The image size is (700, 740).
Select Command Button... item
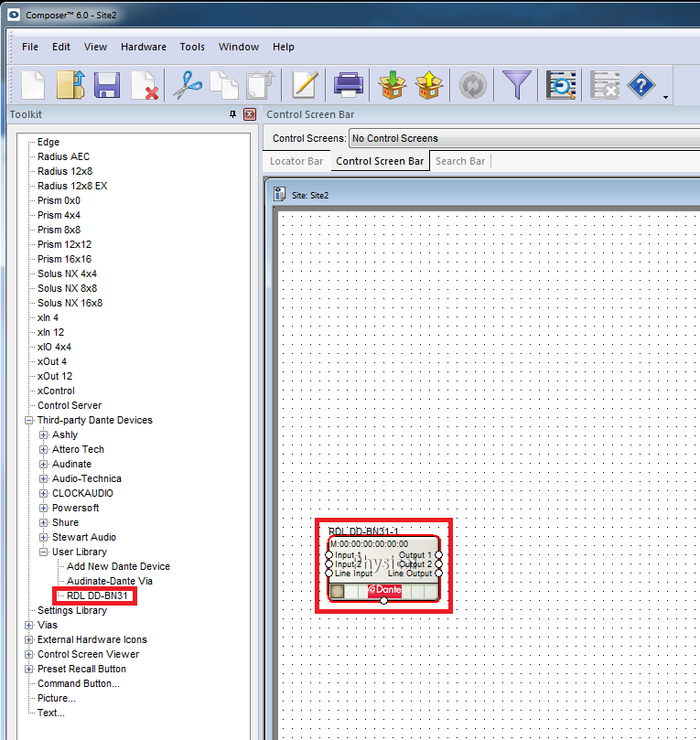point(79,683)
